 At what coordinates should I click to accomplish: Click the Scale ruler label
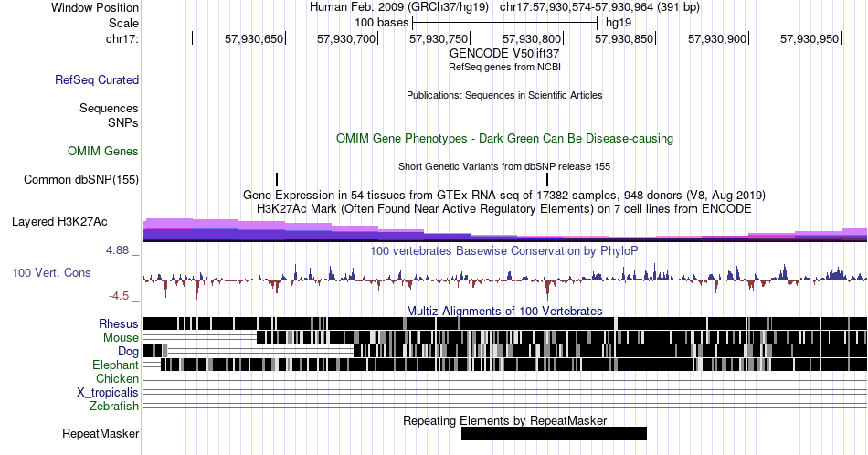(x=123, y=23)
